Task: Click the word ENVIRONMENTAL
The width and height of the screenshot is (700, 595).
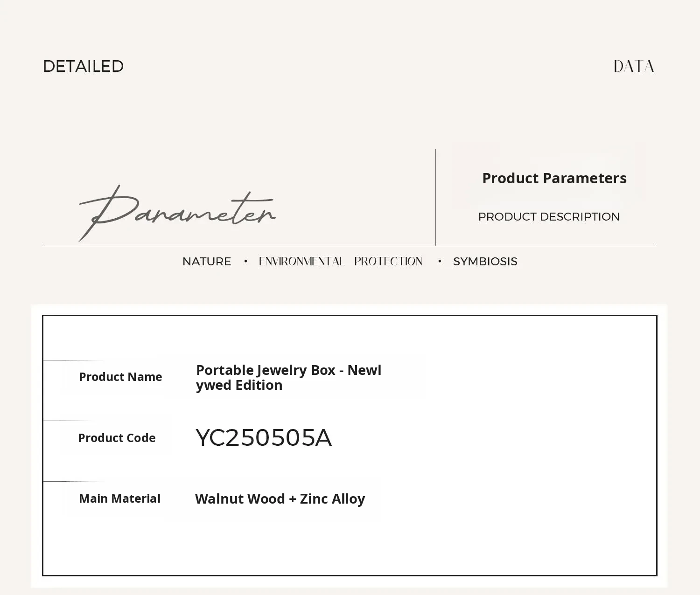Action: click(x=301, y=262)
